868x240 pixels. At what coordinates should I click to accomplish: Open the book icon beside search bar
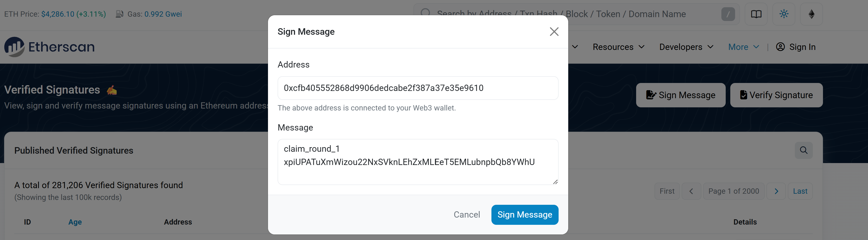pos(756,14)
